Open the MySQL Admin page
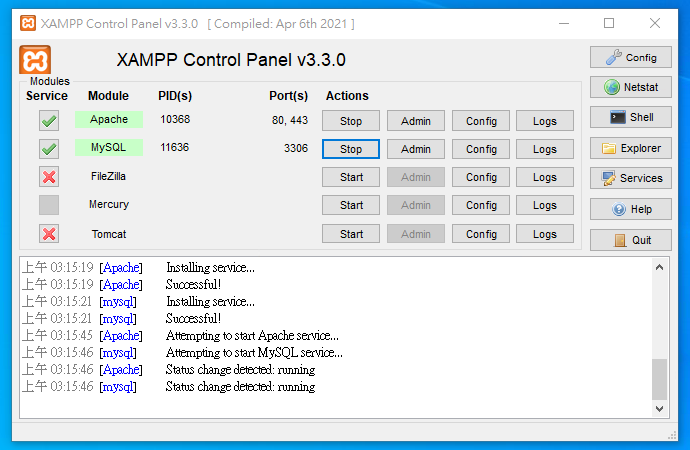The width and height of the screenshot is (690, 450). [416, 149]
